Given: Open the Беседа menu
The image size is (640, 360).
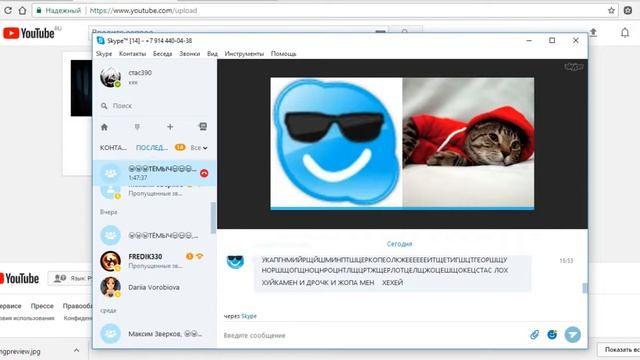Looking at the screenshot, I should pyautogui.click(x=162, y=53).
